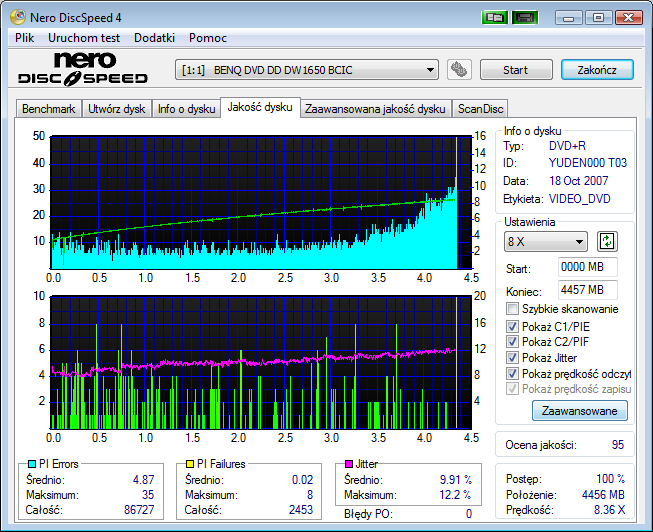Switch to the Utwórz dysk tab

117,109
